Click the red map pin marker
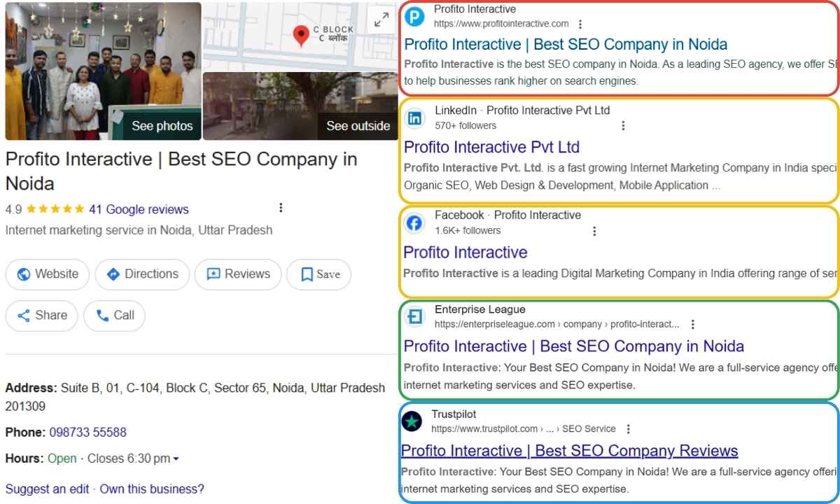 [301, 33]
